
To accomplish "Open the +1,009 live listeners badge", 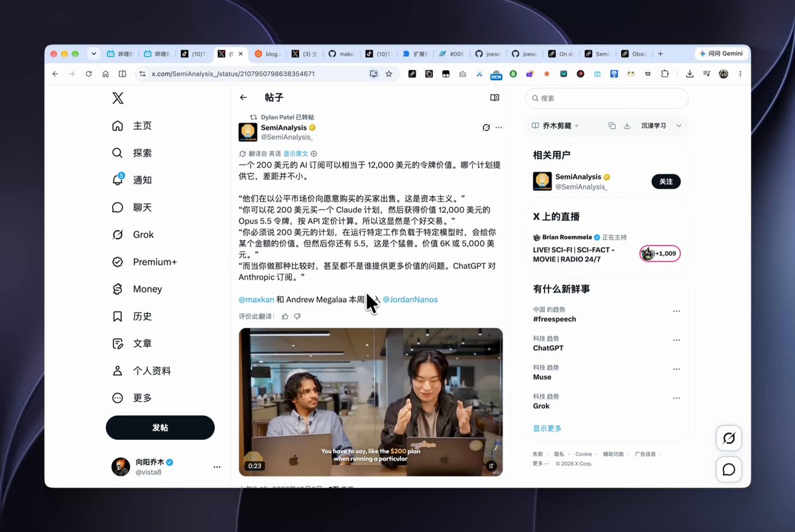I will [x=660, y=253].
